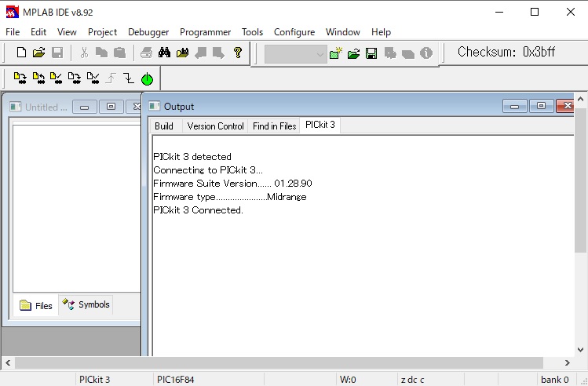Click the PICkit 3 status bar entry
Screen dimensions: 588x386
pyautogui.click(x=95, y=380)
